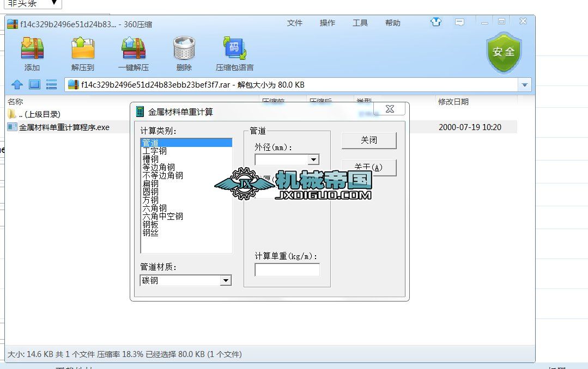Close the 金属材料单重计算 dialog
This screenshot has width=588, height=369.
click(390, 109)
